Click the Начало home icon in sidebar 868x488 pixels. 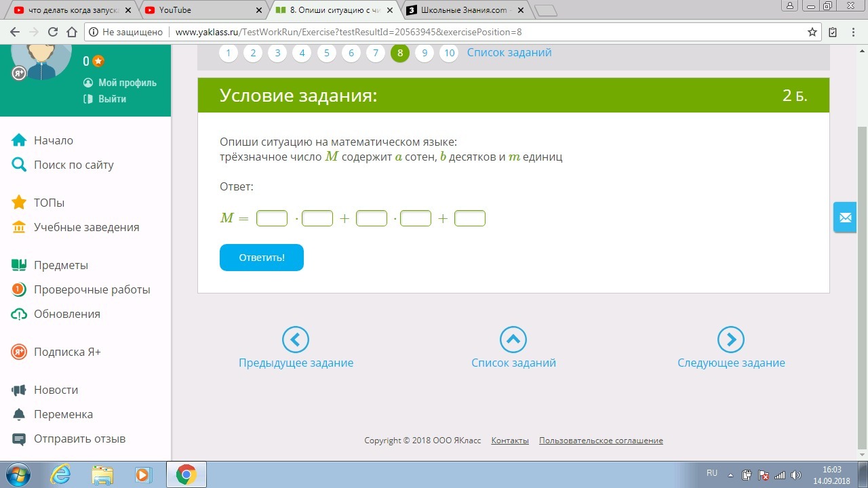[x=19, y=140]
